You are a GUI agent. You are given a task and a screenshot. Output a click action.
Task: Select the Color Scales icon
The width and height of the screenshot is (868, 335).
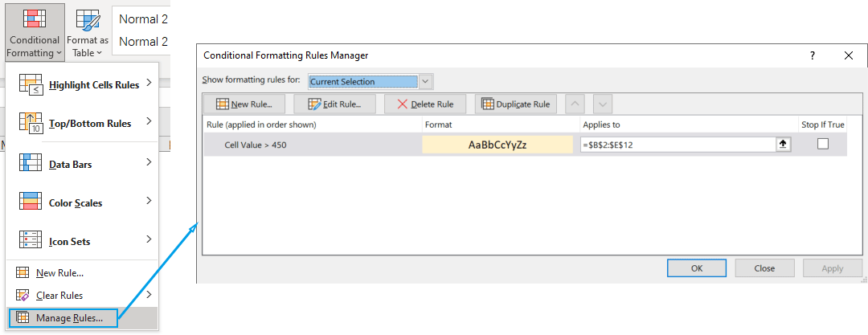pyautogui.click(x=30, y=202)
